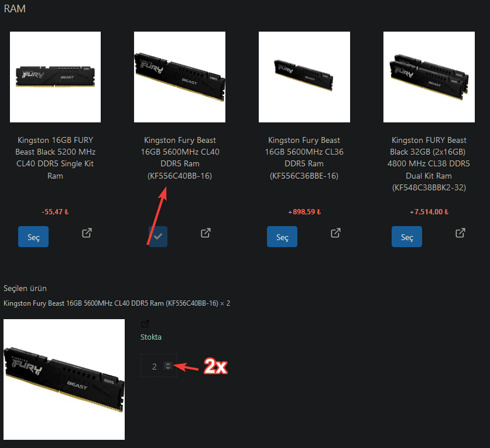
Task: Decrease RAM quantity with the down arrow
Action: click(168, 368)
